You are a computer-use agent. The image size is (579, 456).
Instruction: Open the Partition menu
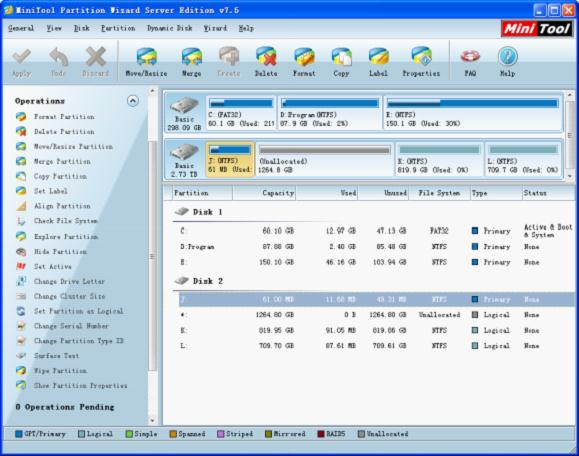(118, 28)
